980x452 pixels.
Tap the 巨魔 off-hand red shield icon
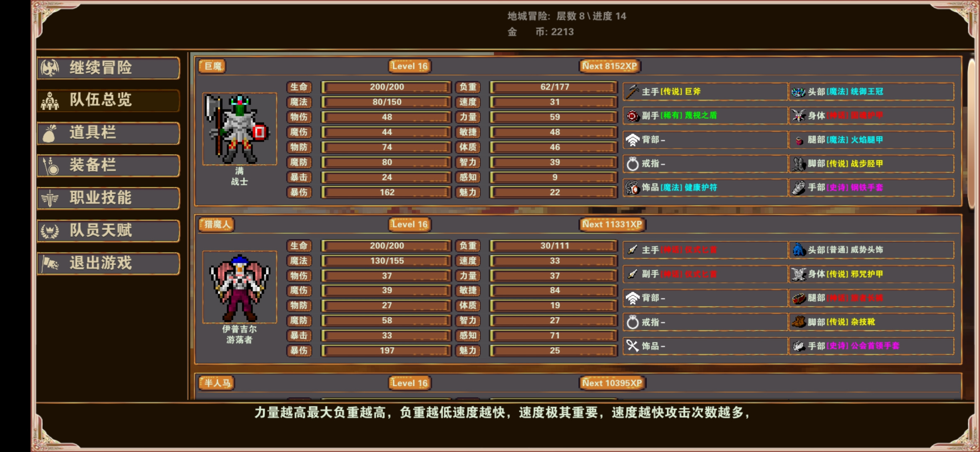pos(632,116)
